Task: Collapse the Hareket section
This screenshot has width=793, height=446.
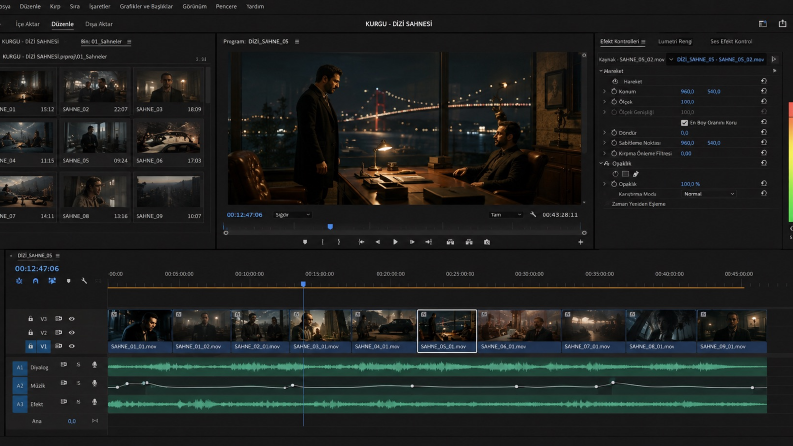Action: pyautogui.click(x=601, y=71)
